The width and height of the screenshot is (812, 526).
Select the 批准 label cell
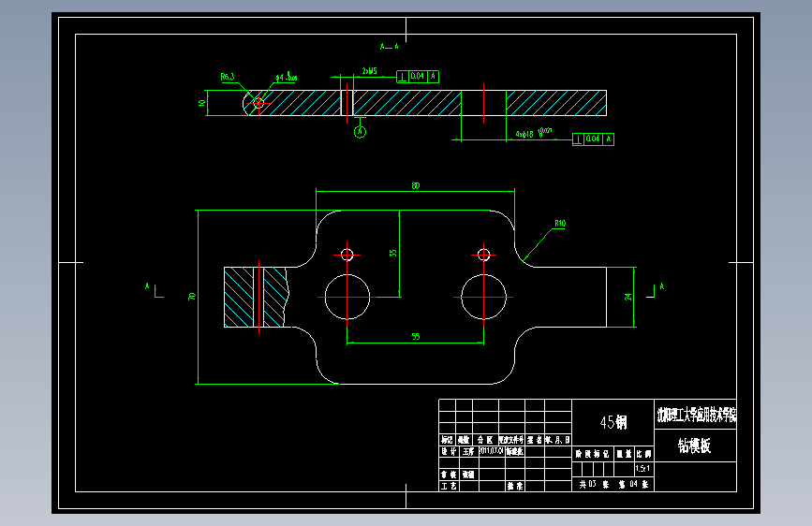point(515,486)
